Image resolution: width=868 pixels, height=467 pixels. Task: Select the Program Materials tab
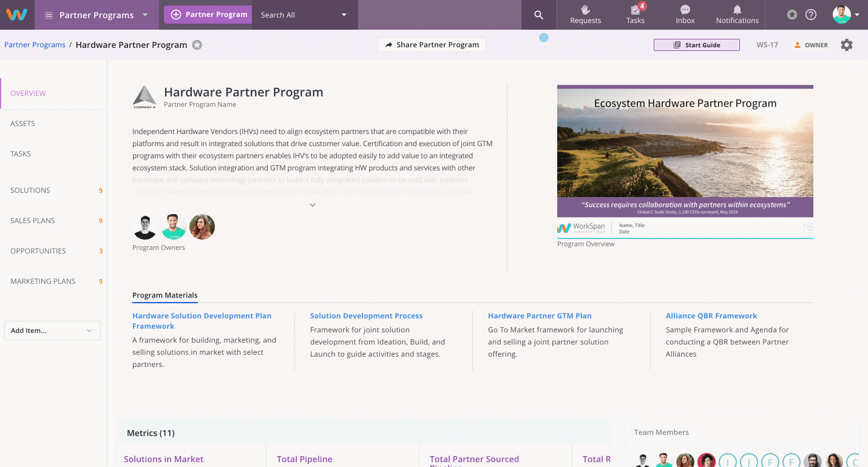point(165,295)
